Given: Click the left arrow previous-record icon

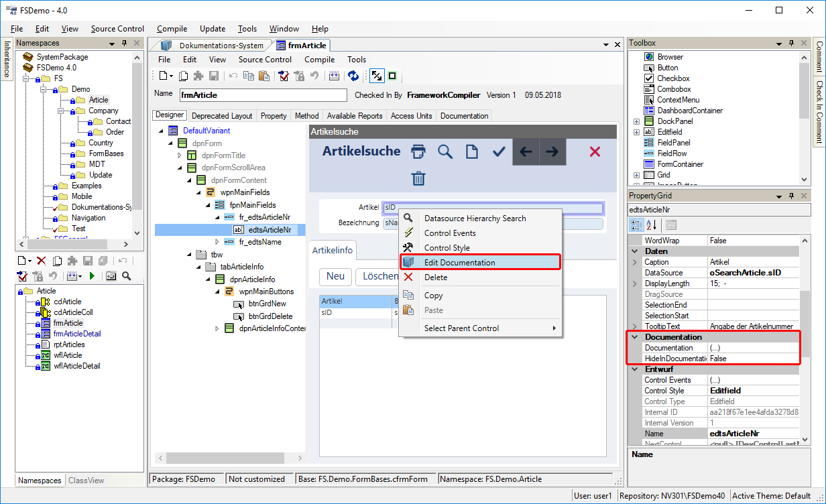Looking at the screenshot, I should pos(526,152).
